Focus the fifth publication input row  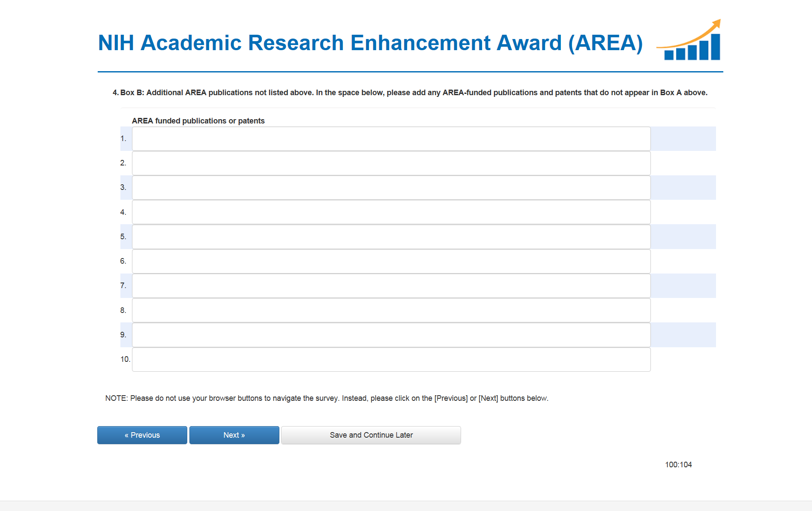[391, 237]
